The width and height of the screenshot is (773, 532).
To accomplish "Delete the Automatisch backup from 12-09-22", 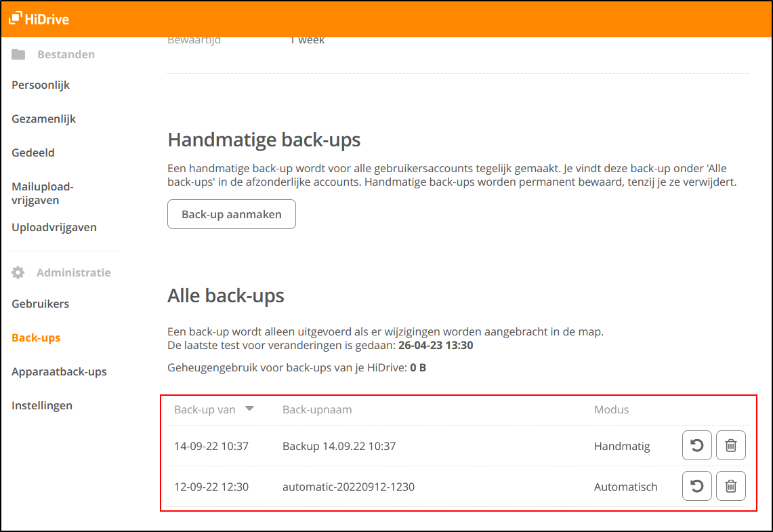I will (x=730, y=486).
